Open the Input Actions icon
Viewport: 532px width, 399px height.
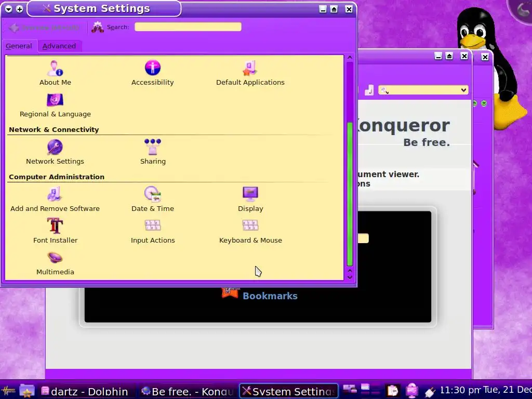pyautogui.click(x=153, y=225)
